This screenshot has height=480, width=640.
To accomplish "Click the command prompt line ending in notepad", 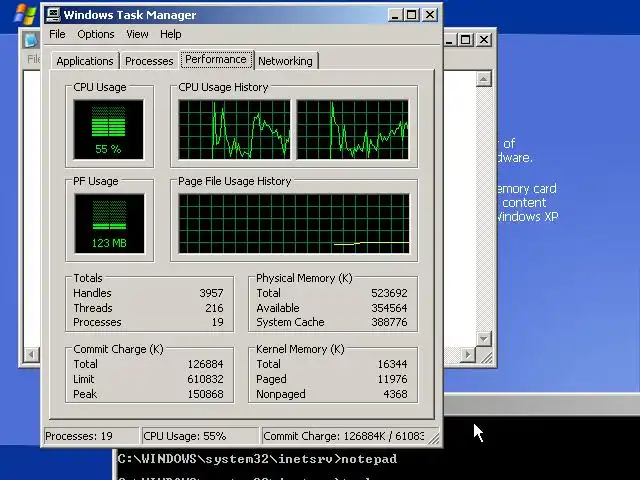I will (x=257, y=459).
